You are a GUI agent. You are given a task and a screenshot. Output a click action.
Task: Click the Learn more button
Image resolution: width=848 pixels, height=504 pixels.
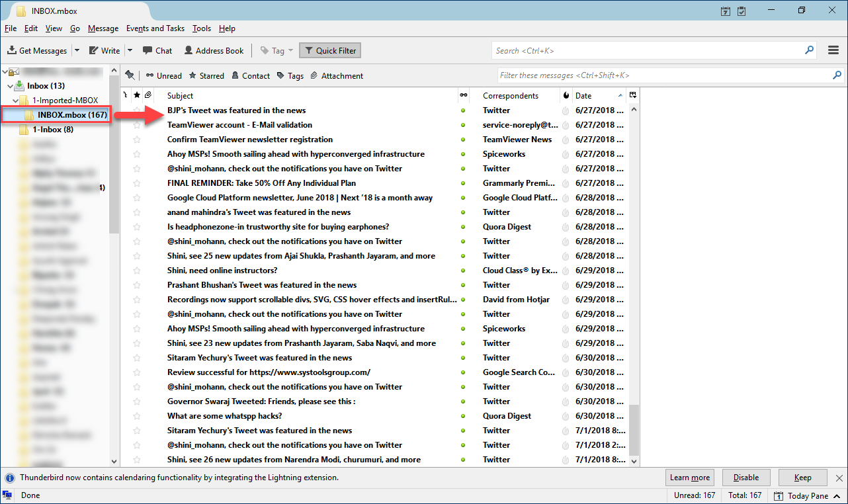coord(689,477)
